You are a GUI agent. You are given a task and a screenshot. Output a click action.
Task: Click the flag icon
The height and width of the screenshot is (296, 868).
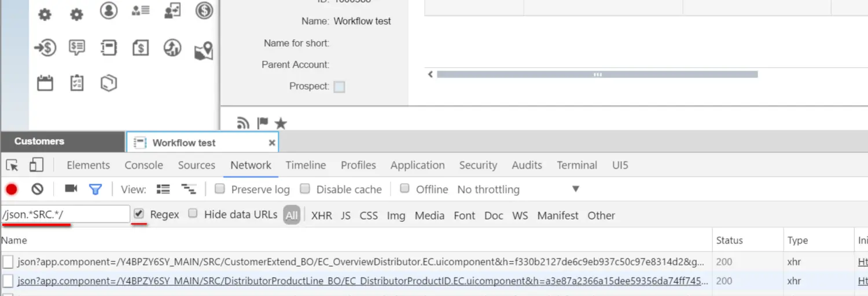coord(263,123)
